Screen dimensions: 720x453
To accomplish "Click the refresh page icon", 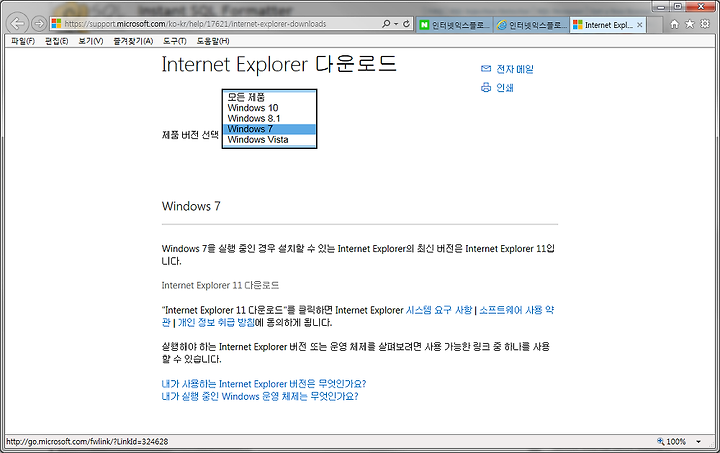I will tap(406, 23).
